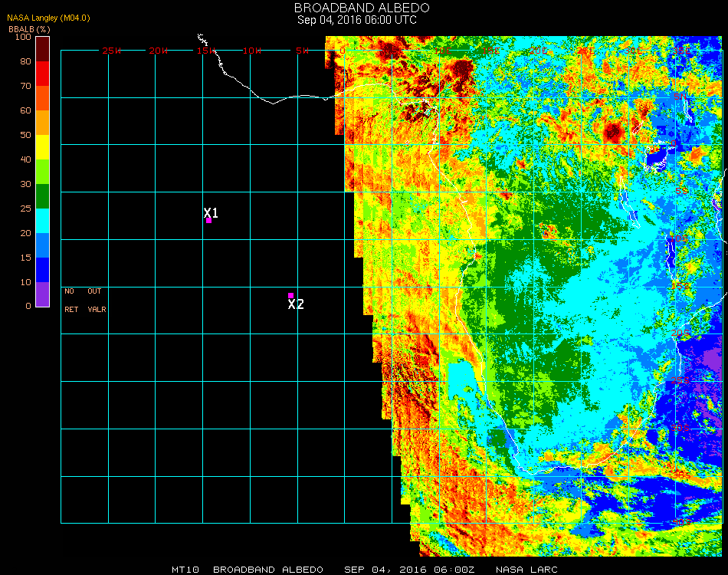Click the '10S' latitude label
This screenshot has height=575, width=728.
(679, 238)
